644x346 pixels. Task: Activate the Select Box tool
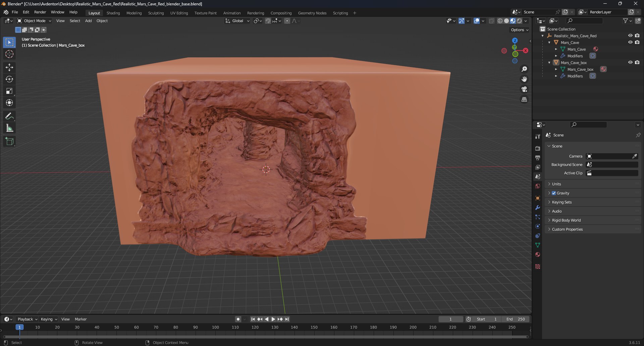click(x=9, y=42)
